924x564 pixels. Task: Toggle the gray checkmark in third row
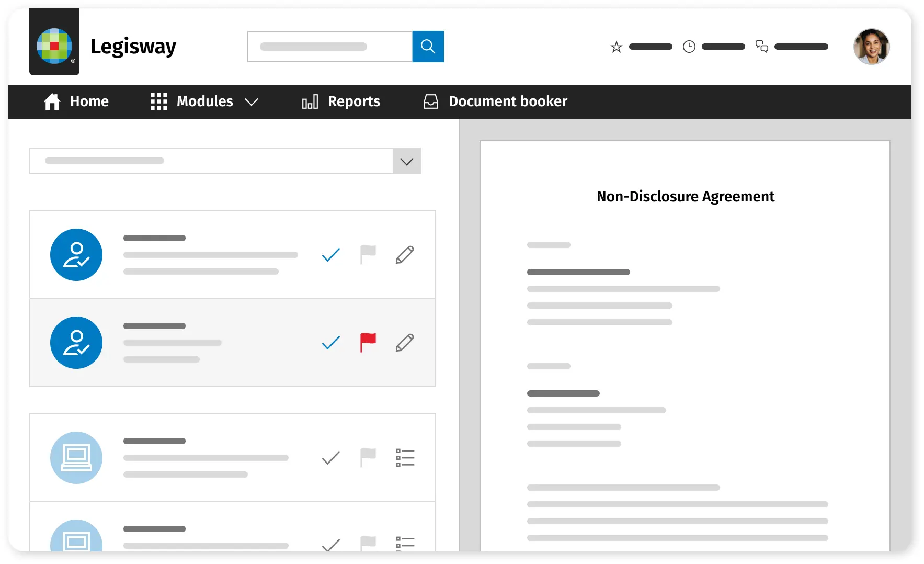pyautogui.click(x=330, y=458)
